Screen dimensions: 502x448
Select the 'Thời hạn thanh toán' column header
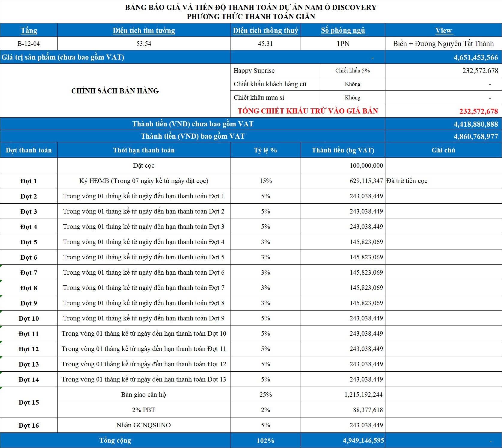coord(144,150)
